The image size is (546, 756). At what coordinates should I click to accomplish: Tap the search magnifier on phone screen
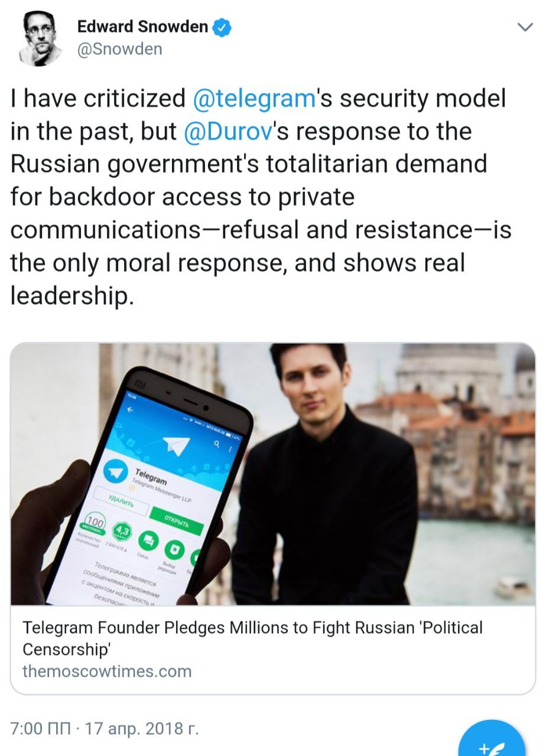pos(217,444)
